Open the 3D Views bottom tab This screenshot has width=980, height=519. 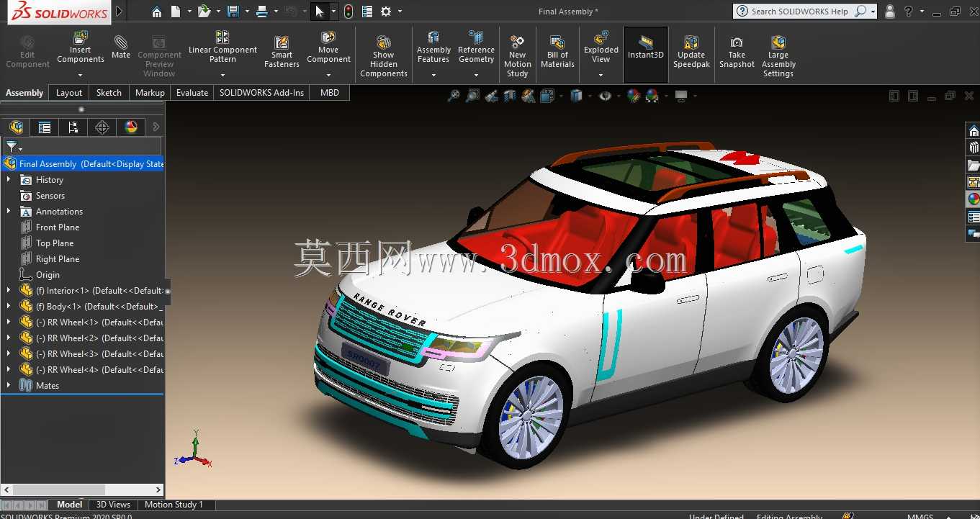[114, 505]
